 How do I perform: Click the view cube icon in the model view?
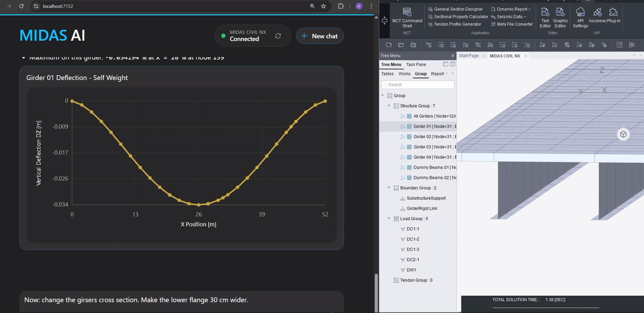coord(623,135)
